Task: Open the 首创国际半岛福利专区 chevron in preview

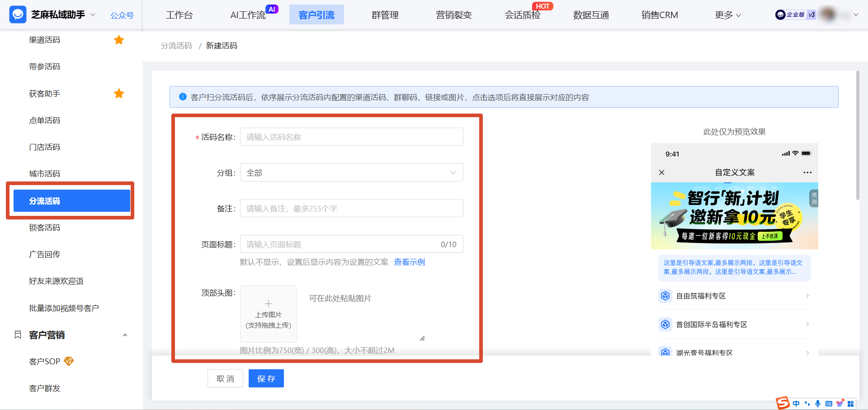Action: click(x=807, y=324)
